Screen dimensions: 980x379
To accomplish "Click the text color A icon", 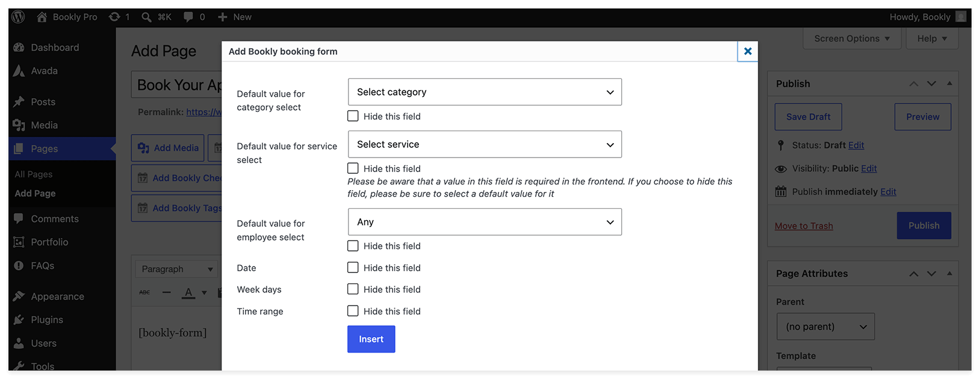I will pos(189,293).
